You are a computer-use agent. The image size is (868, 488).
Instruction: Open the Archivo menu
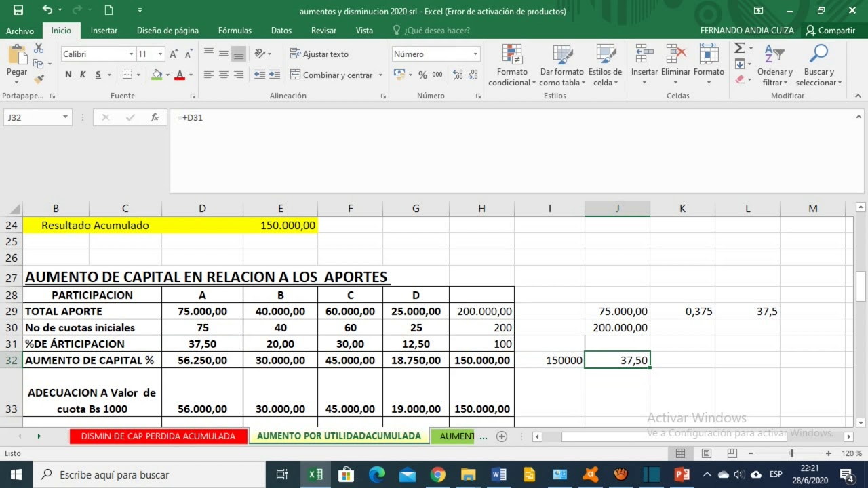tap(20, 30)
